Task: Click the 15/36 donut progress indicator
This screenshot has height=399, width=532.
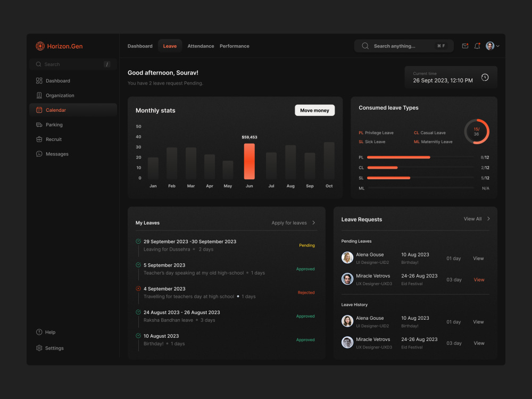Action: pos(476,131)
